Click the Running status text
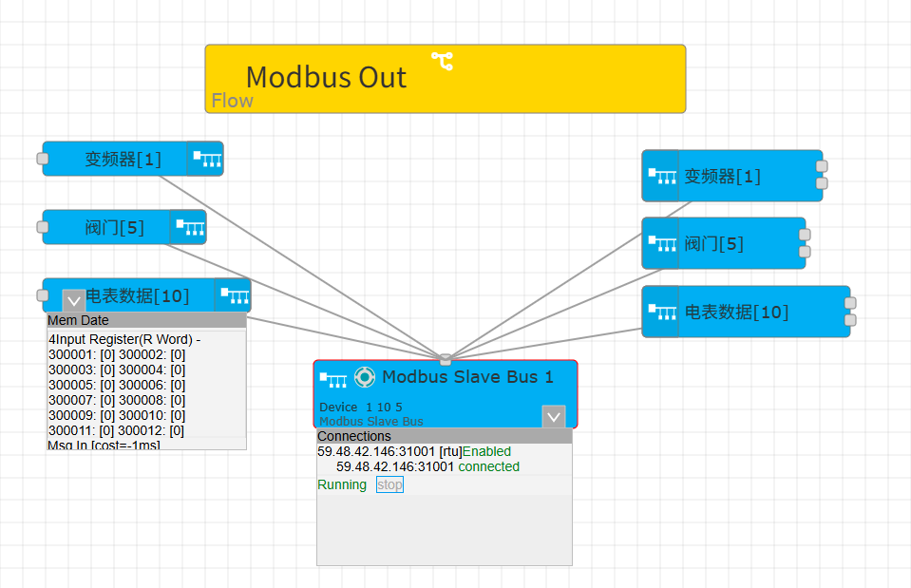 [342, 484]
